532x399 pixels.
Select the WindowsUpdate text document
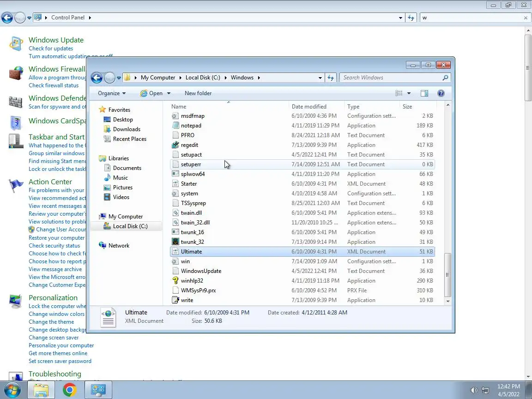pyautogui.click(x=302, y=271)
